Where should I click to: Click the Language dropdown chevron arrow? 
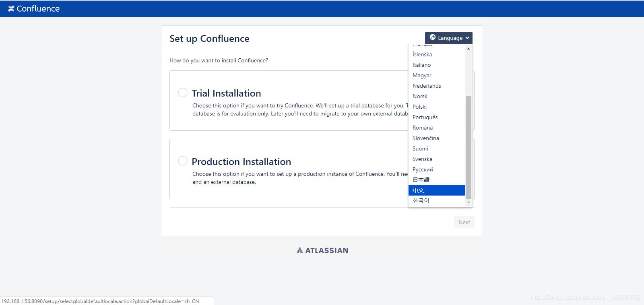pos(467,38)
